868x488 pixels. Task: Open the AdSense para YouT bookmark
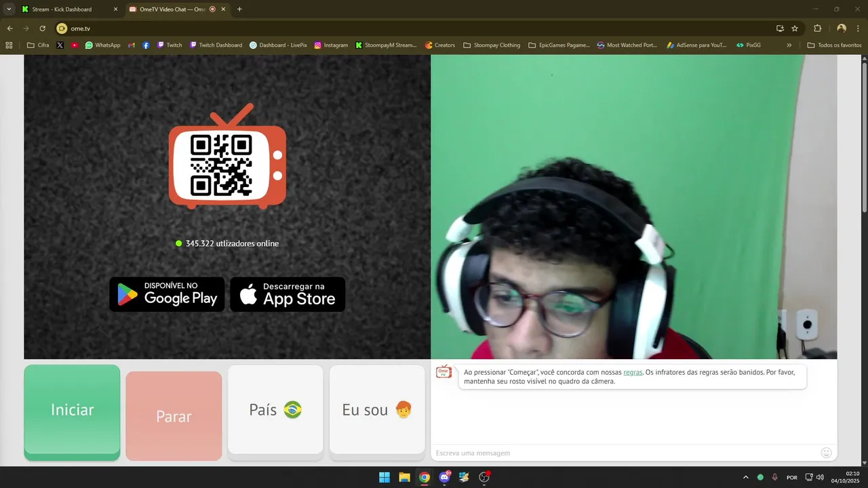[696, 45]
